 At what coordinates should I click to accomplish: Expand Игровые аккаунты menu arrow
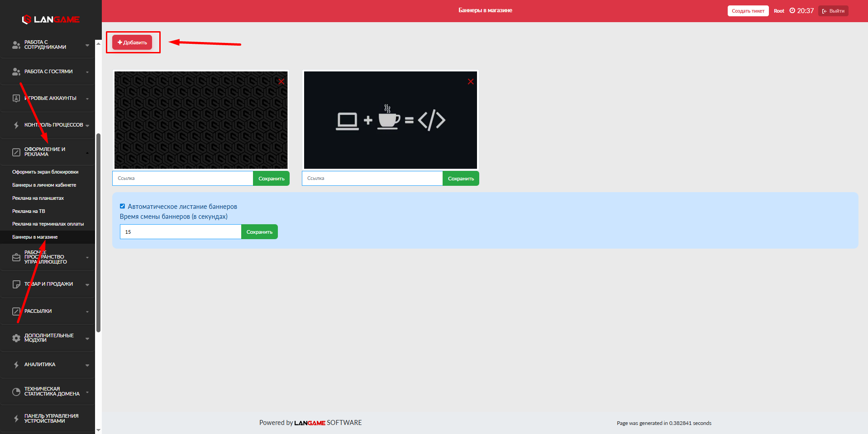tap(87, 99)
